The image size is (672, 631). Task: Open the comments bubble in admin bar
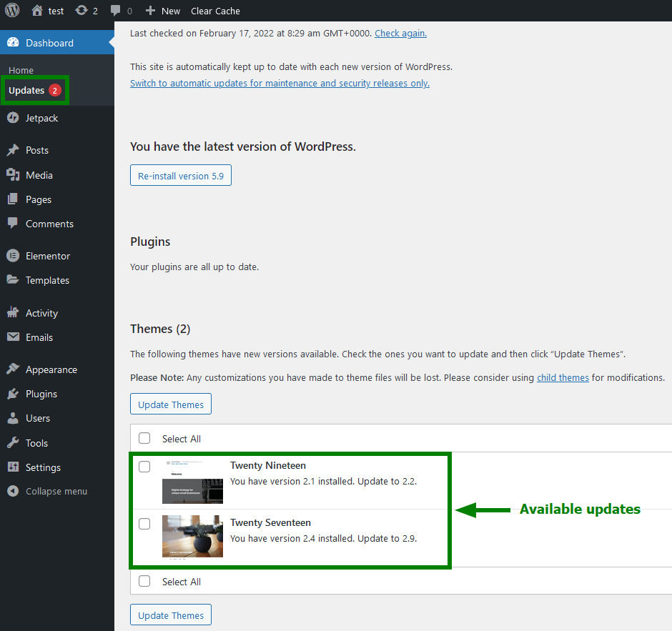click(115, 10)
